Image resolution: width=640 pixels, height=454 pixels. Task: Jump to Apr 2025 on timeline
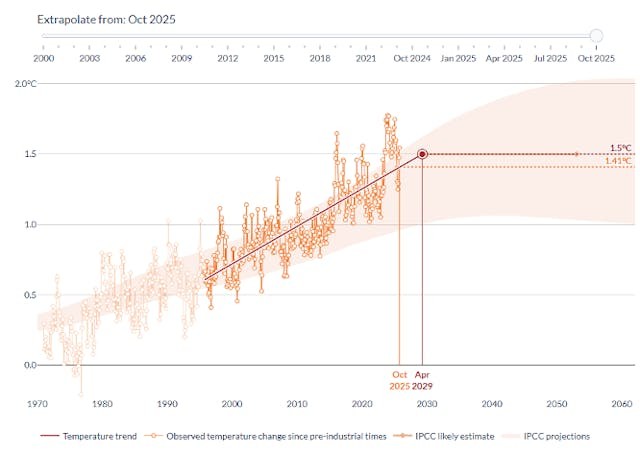click(x=504, y=58)
